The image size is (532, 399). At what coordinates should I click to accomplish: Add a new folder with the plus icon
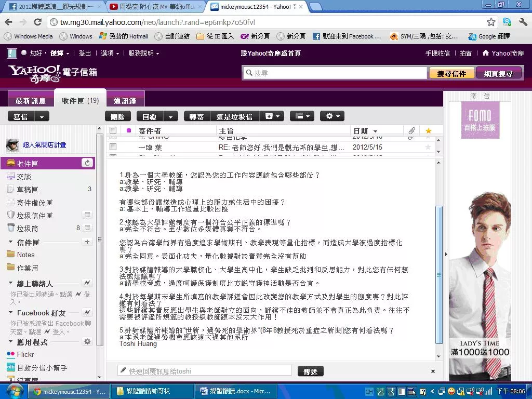click(87, 242)
